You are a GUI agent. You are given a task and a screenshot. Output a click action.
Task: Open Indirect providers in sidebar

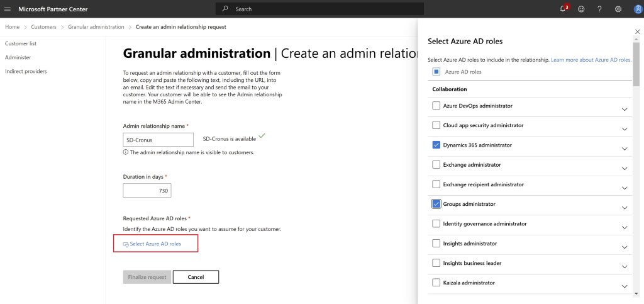[x=26, y=71]
